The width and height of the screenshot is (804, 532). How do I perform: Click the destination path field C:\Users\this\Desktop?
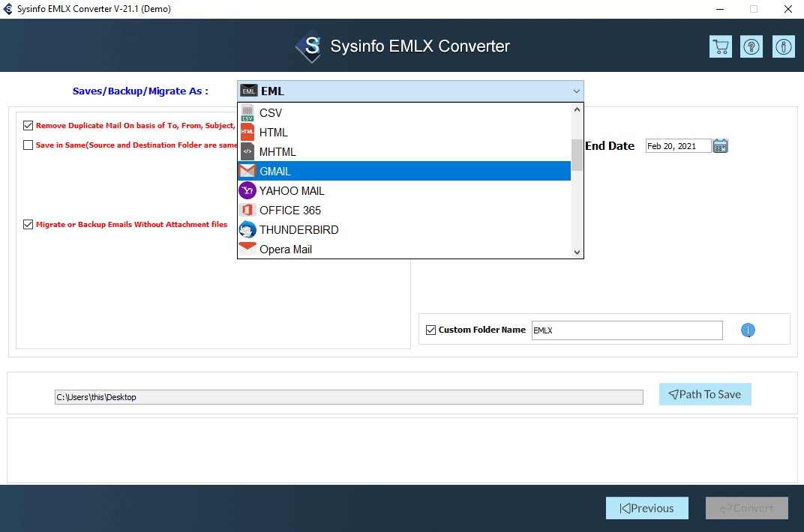point(349,397)
